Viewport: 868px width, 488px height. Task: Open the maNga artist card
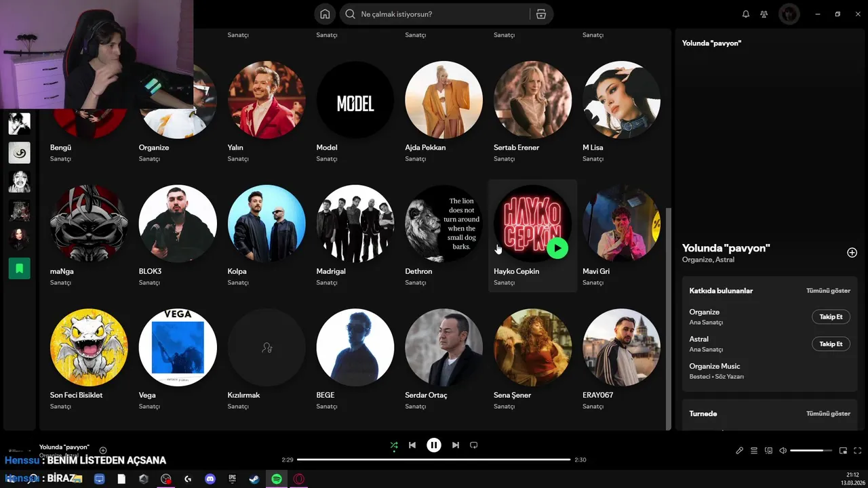click(x=89, y=236)
